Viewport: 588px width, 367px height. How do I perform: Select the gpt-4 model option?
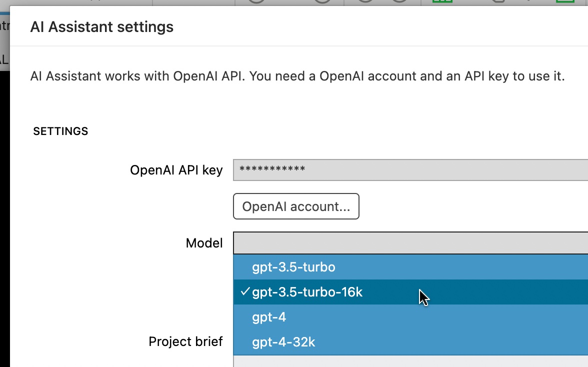click(410, 317)
